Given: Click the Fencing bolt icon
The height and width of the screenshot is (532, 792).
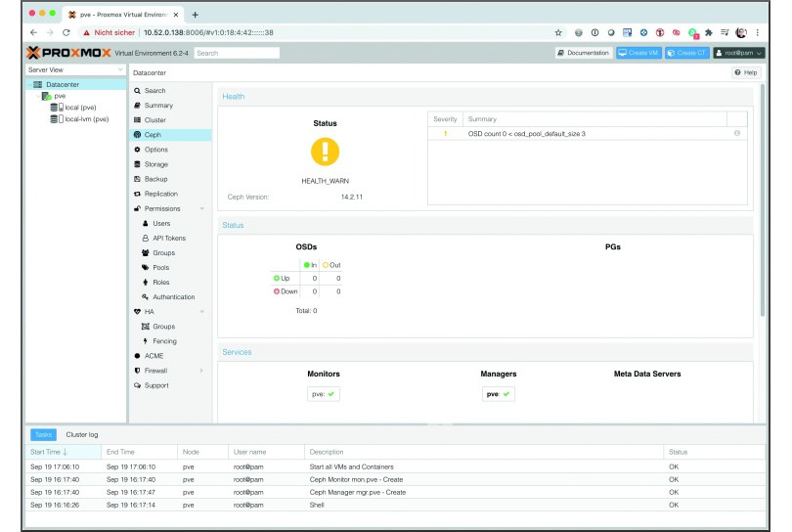Looking at the screenshot, I should (x=146, y=341).
